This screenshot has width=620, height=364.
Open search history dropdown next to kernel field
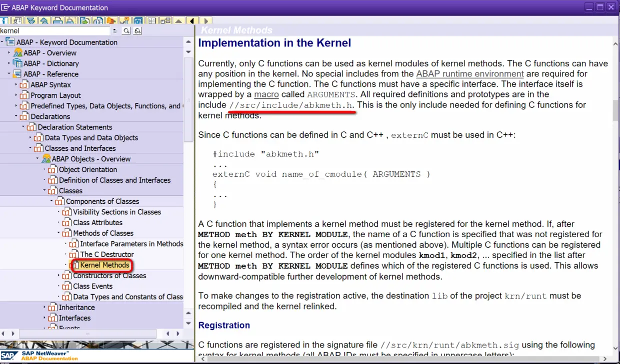(x=115, y=31)
